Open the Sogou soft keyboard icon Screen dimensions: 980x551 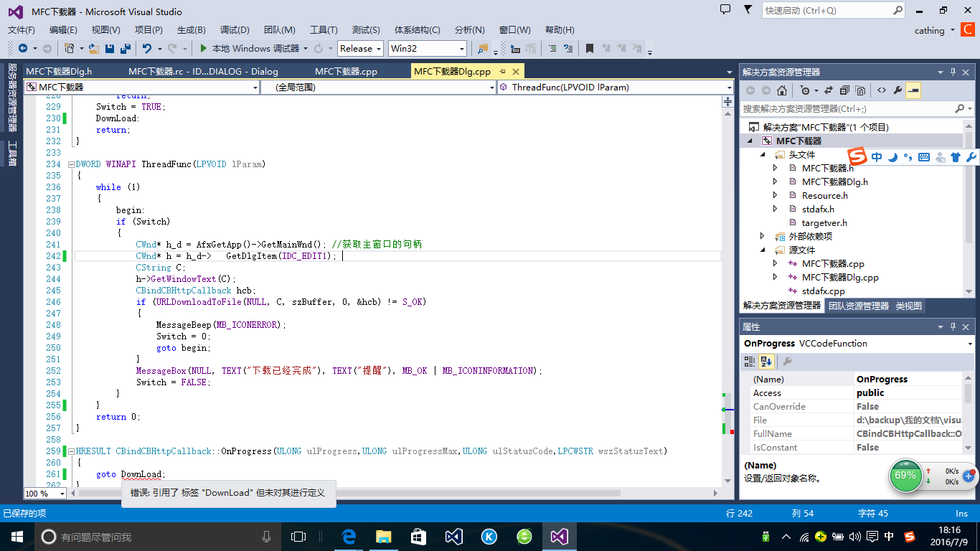924,157
